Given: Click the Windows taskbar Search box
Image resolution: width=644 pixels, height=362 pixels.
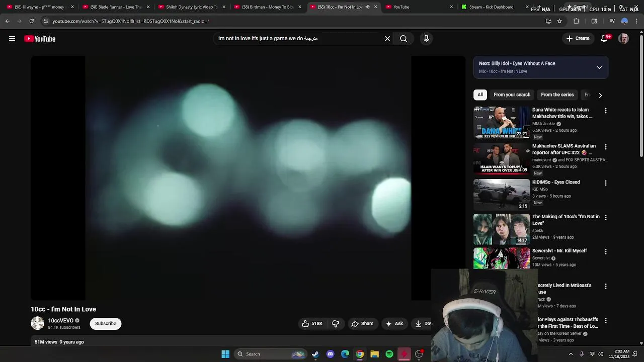Looking at the screenshot, I should point(271,354).
